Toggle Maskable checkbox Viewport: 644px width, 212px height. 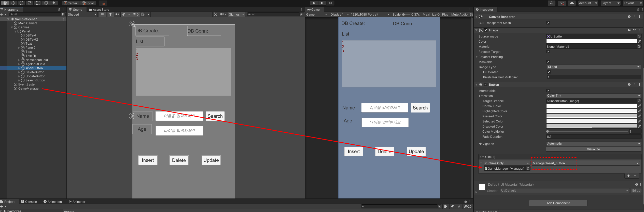[x=548, y=62]
